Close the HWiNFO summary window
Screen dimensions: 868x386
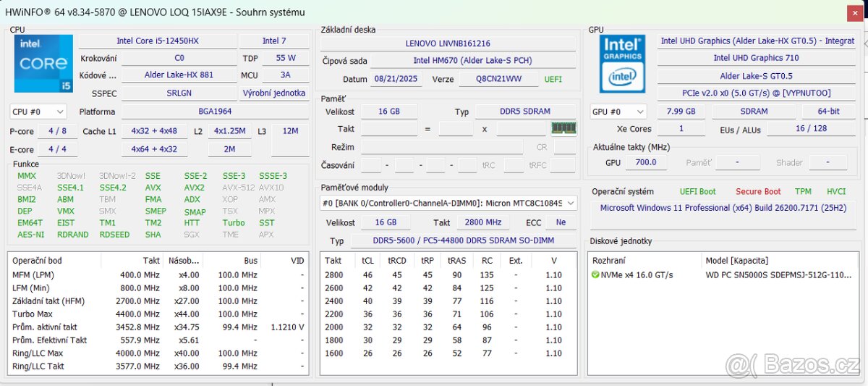[854, 12]
